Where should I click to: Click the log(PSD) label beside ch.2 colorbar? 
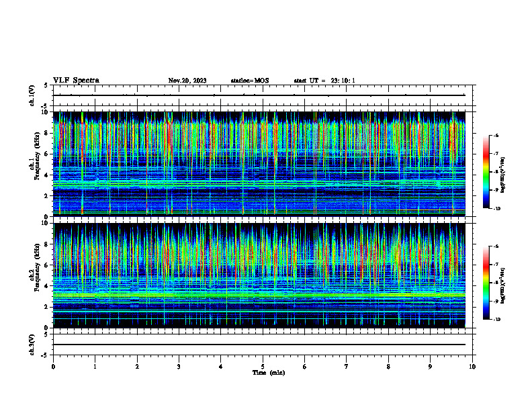(503, 285)
